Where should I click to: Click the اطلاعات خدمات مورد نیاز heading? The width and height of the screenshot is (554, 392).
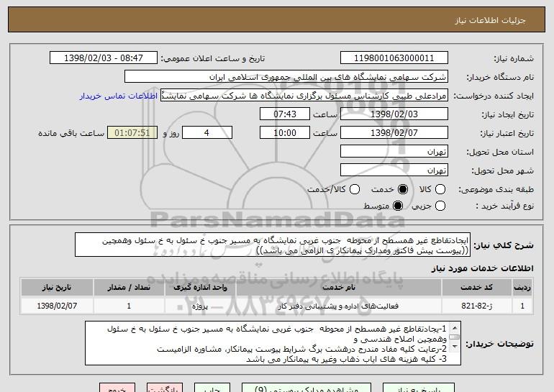(482, 268)
